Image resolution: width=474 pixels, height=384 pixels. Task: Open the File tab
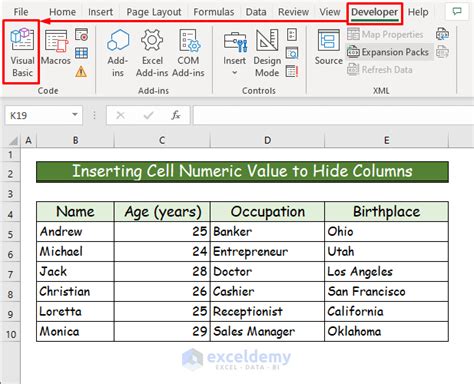click(21, 12)
